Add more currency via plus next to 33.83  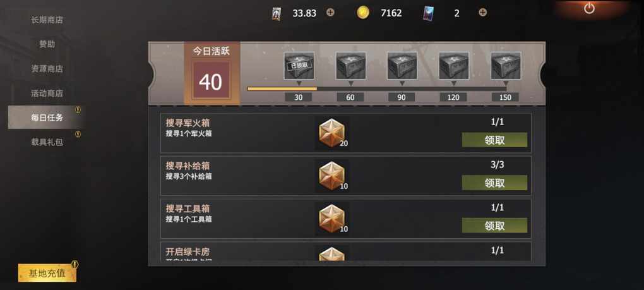pos(330,13)
